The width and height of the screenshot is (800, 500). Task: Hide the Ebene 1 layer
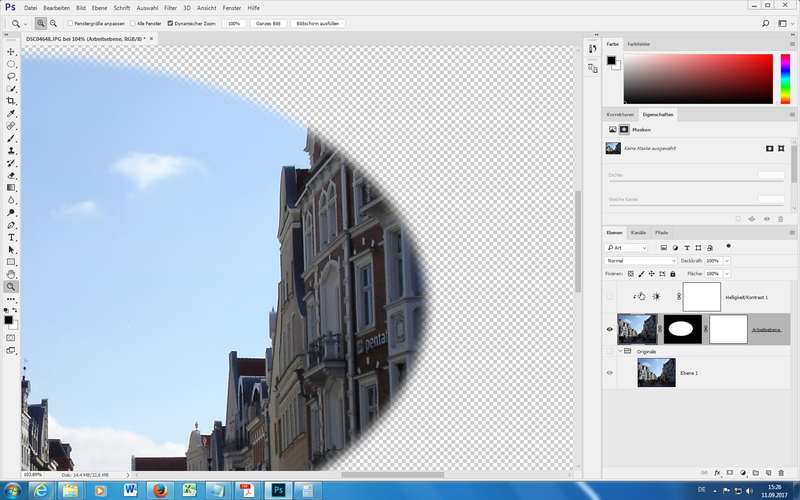[x=610, y=373]
